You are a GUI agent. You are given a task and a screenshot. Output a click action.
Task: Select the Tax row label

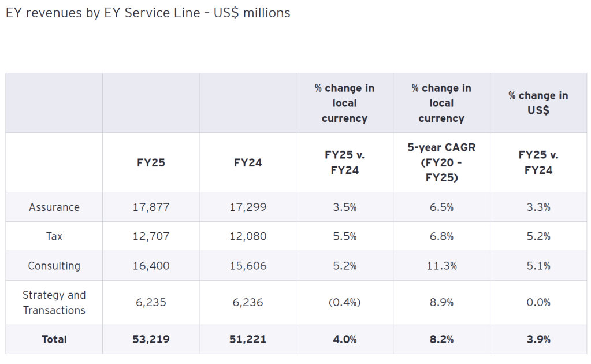(x=54, y=236)
